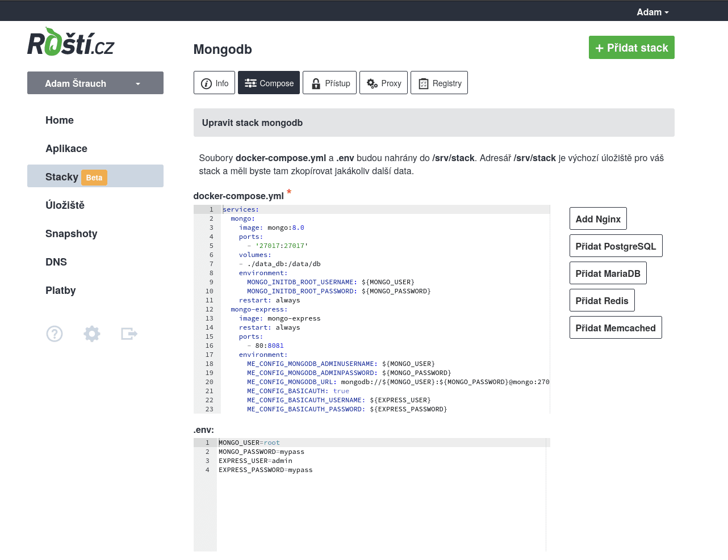Viewport: 728px width, 560px height.
Task: Click MONGO_USER=root in .env editor
Action: (249, 443)
